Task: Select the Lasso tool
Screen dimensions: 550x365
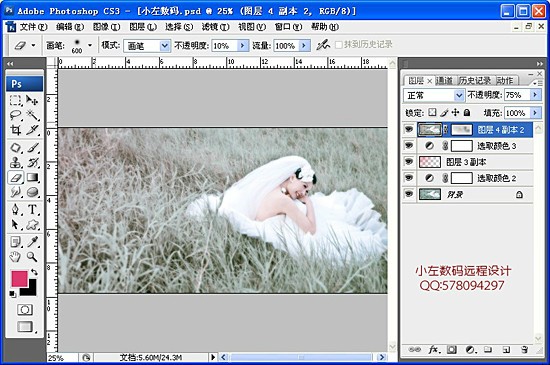Action: point(15,115)
